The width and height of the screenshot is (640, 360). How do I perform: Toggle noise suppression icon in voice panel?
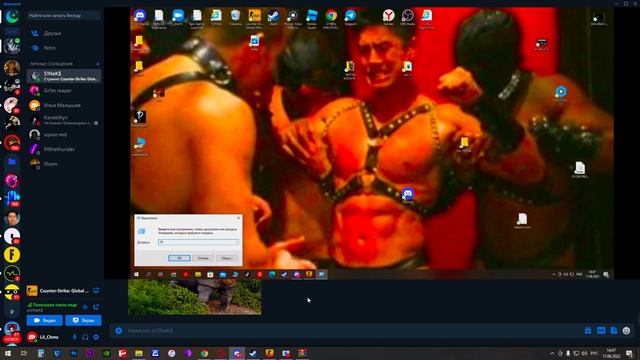point(85,307)
